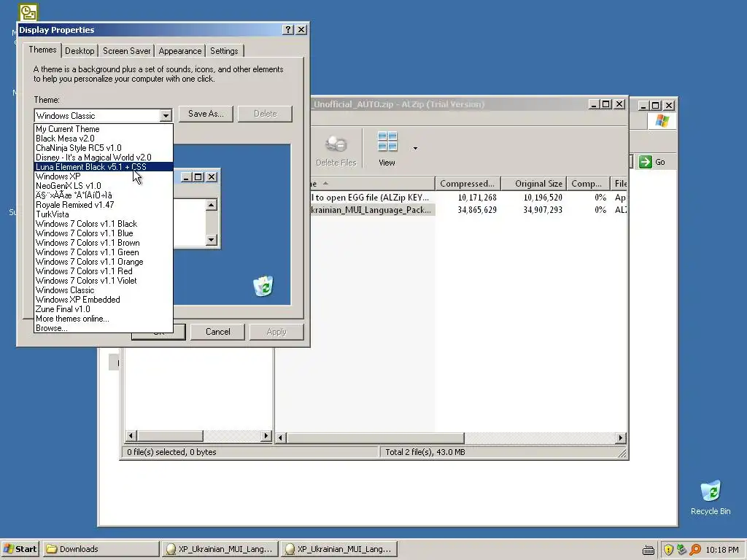Click the keyboard icon in system tray

point(648,551)
